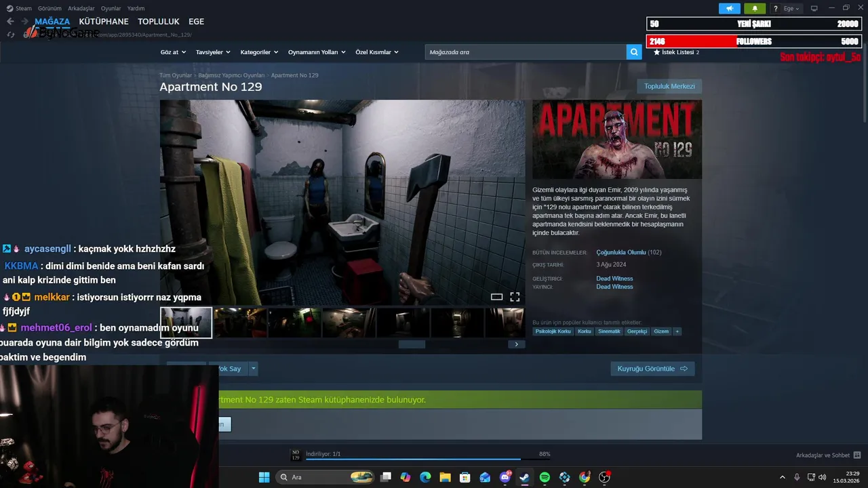Open Big Picture mode monitor icon

click(814, 8)
